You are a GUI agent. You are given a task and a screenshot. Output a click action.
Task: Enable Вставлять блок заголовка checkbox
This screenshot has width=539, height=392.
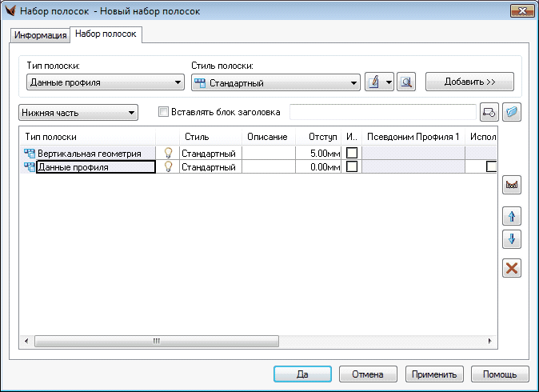(x=165, y=112)
